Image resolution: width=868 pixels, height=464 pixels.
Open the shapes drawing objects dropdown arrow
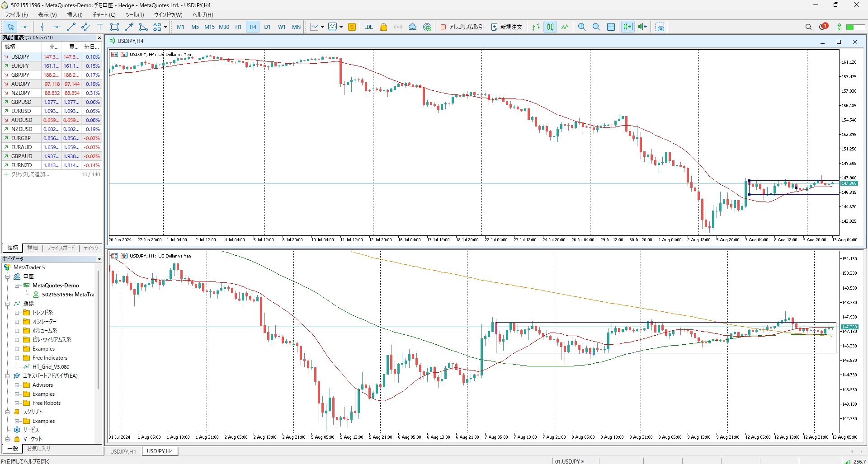[165, 27]
